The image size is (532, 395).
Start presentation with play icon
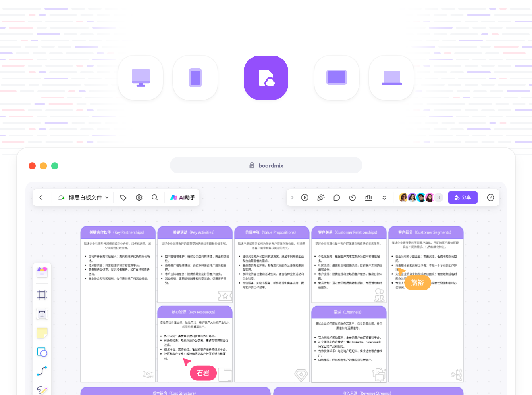tap(305, 197)
